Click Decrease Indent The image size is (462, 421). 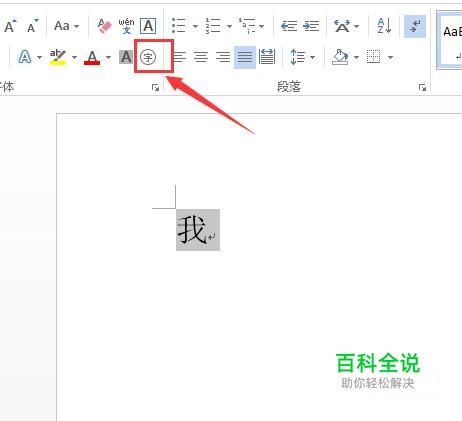pos(289,26)
